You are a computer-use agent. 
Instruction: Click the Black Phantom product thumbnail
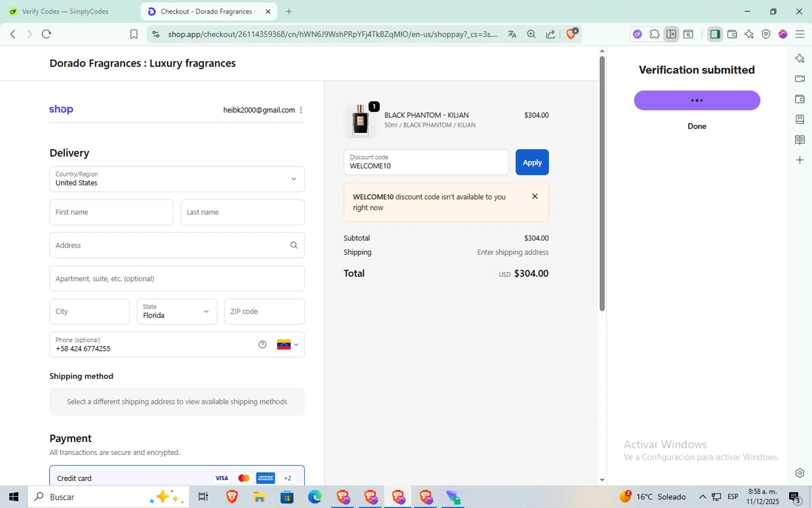[361, 120]
